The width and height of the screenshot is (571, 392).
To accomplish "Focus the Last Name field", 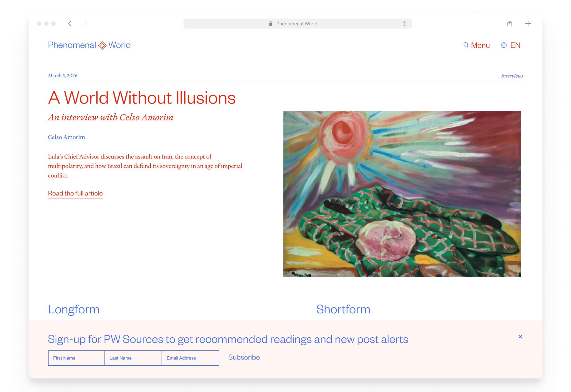I will coord(133,358).
